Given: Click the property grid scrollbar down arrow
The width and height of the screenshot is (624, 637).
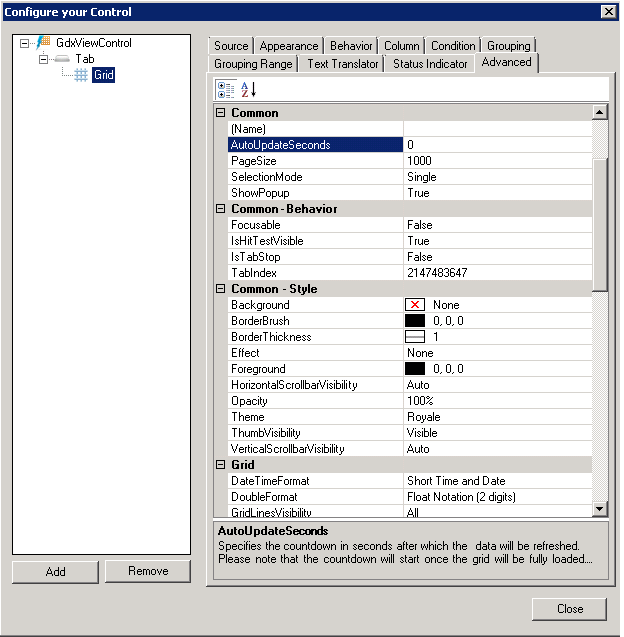Looking at the screenshot, I should (600, 510).
